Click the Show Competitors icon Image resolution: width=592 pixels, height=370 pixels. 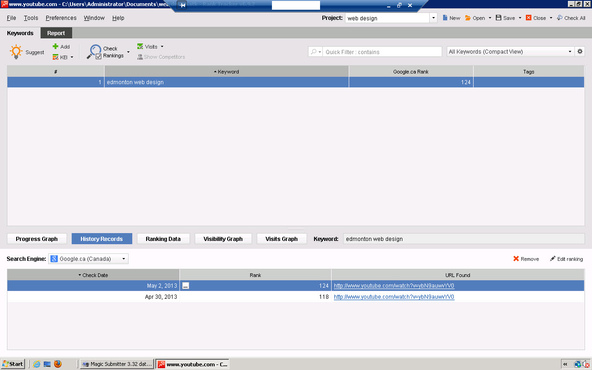(x=140, y=57)
